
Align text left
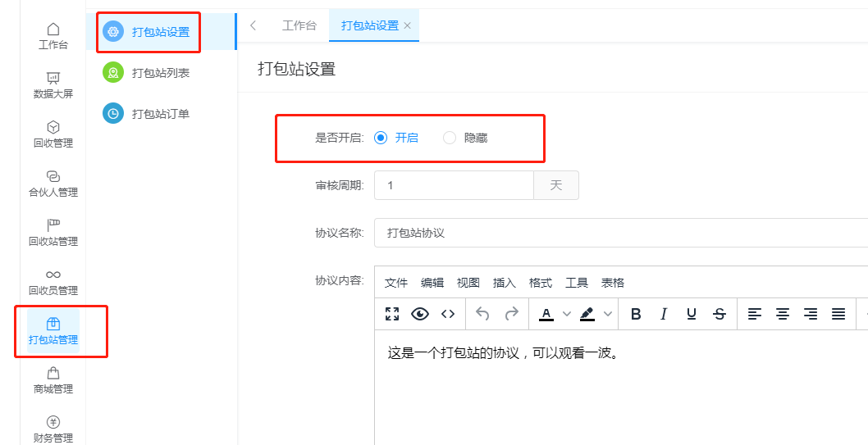[755, 314]
